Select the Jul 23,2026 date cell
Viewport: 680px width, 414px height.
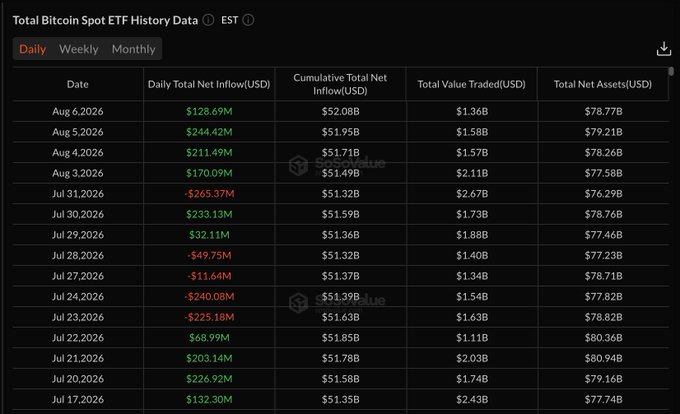click(78, 317)
